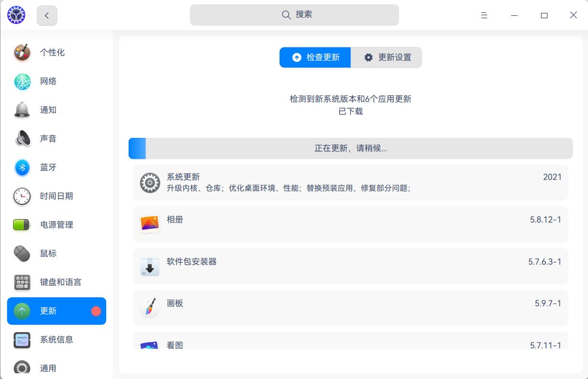Screen dimensions: 588x379
Task: Open the System Info (系统信息) icon
Action: pyautogui.click(x=22, y=340)
